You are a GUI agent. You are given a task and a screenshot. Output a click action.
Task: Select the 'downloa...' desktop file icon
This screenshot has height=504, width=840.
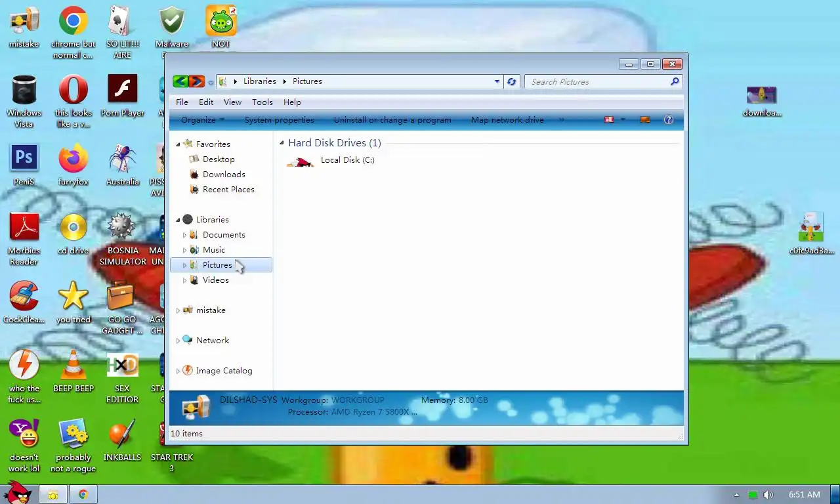pyautogui.click(x=762, y=102)
